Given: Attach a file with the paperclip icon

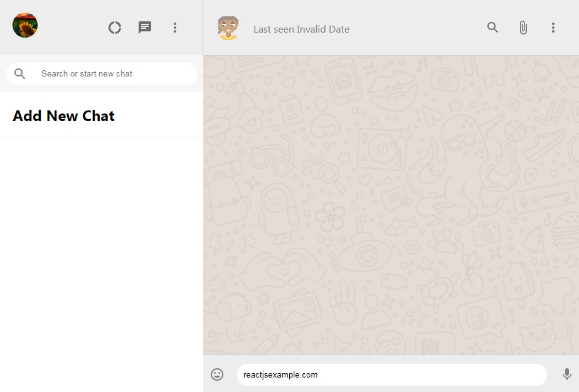Looking at the screenshot, I should (523, 28).
